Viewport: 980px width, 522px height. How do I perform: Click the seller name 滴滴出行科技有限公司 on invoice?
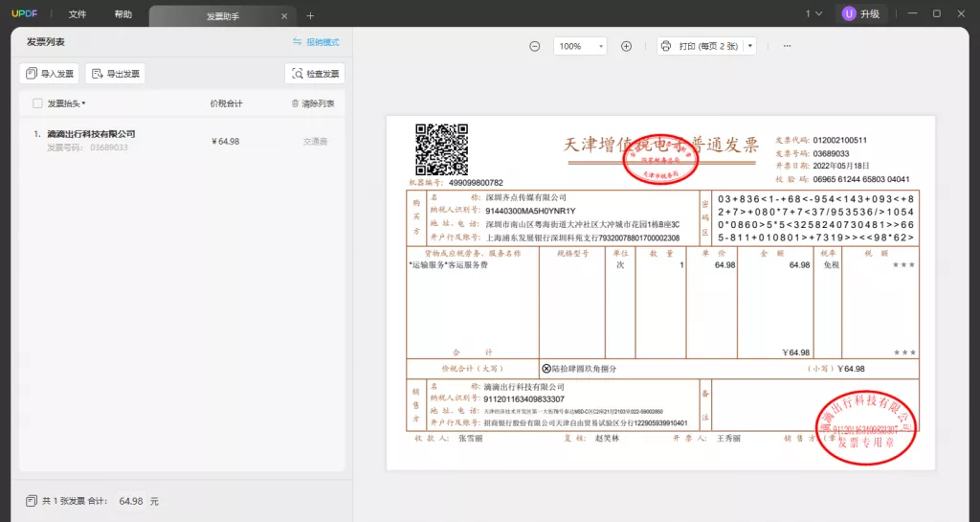523,387
